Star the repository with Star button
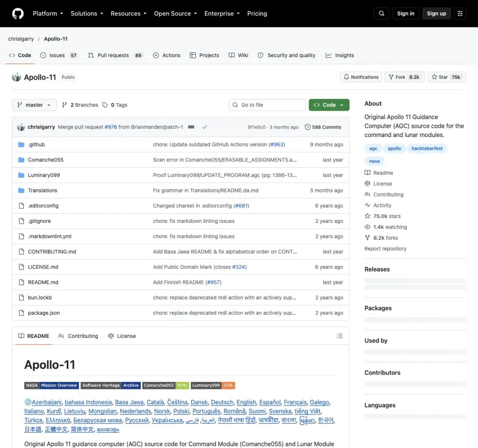 [447, 77]
